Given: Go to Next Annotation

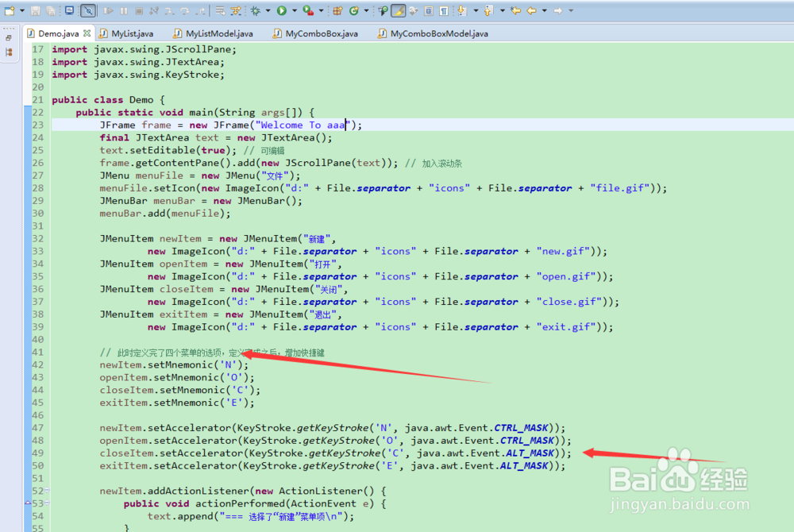Looking at the screenshot, I should [x=461, y=10].
